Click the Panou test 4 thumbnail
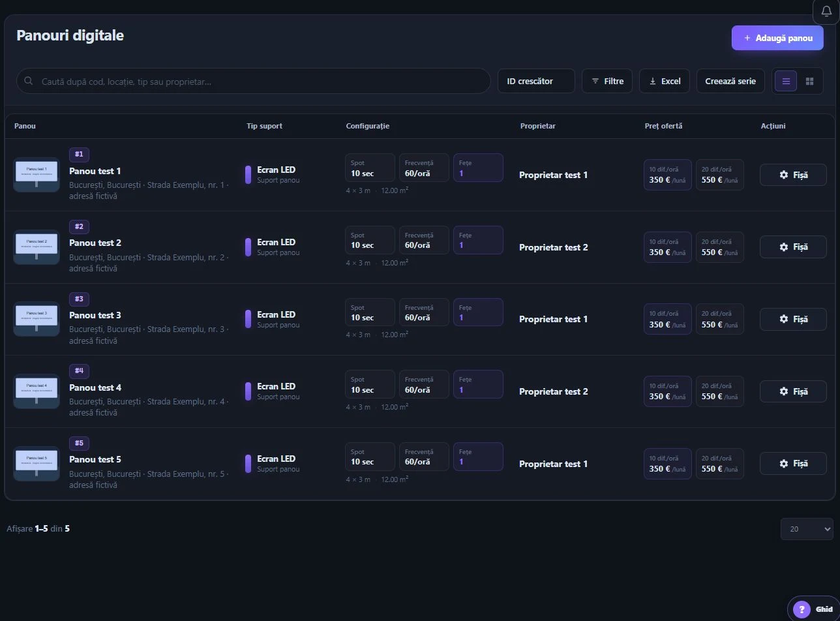 coord(37,391)
